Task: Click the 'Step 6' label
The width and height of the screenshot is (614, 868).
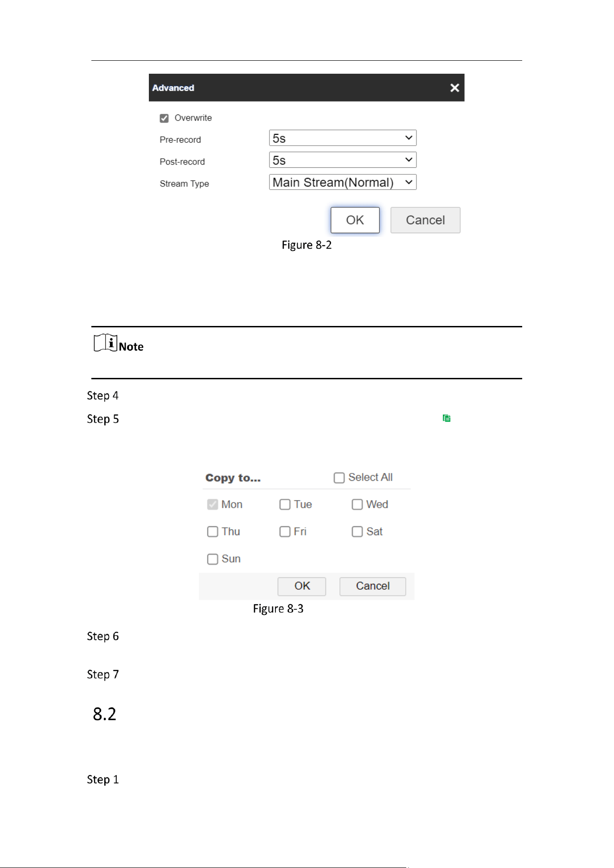Action: (x=102, y=636)
